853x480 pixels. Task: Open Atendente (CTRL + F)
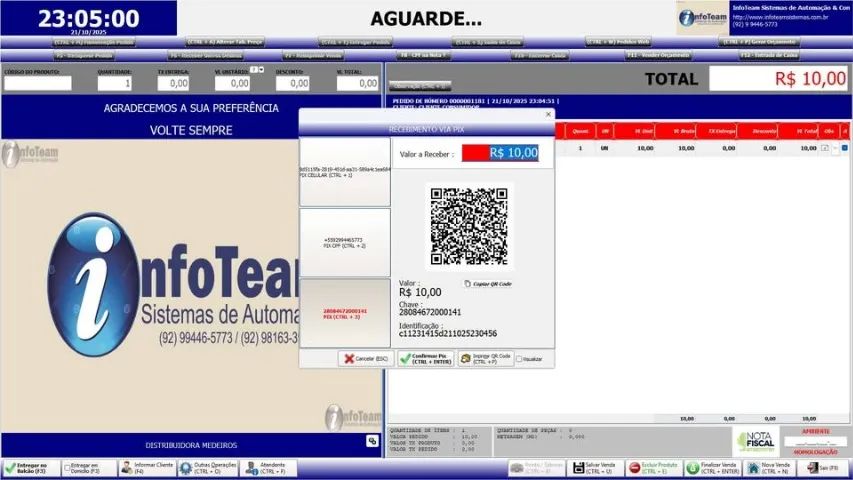pyautogui.click(x=269, y=468)
